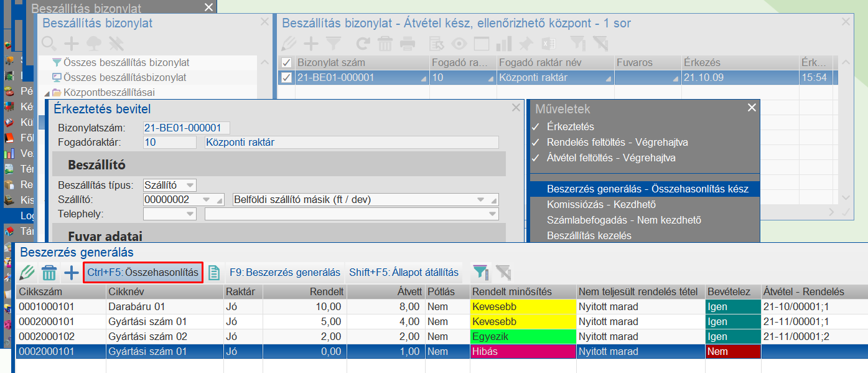Click the Ctrl+F5: Összehasonlítás button

[x=143, y=272]
